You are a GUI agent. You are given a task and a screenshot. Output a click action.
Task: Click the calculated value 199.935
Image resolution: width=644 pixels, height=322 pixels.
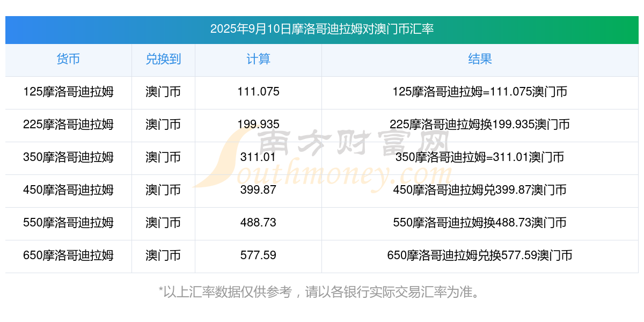[x=258, y=125]
